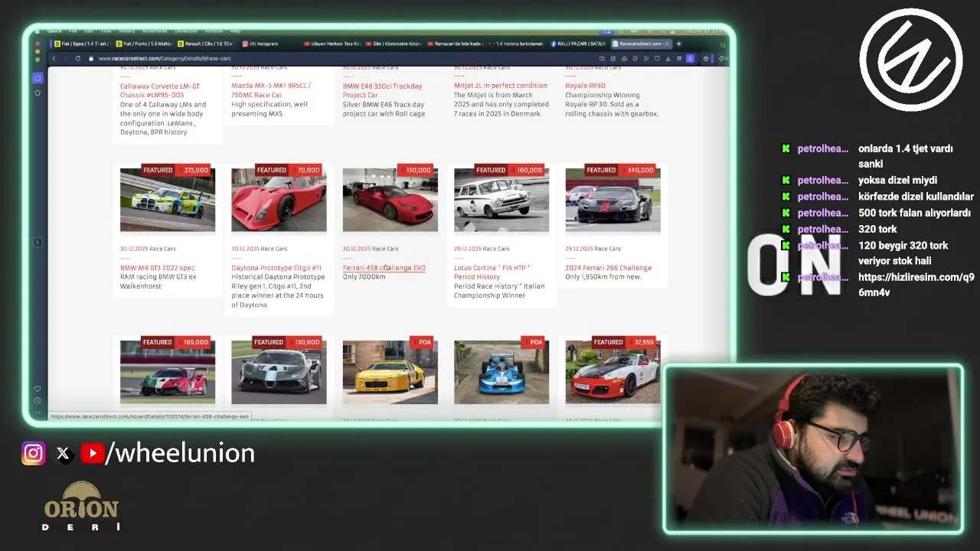Open the macOS Bookmarks menu
The width and height of the screenshot is (980, 551).
tap(155, 31)
